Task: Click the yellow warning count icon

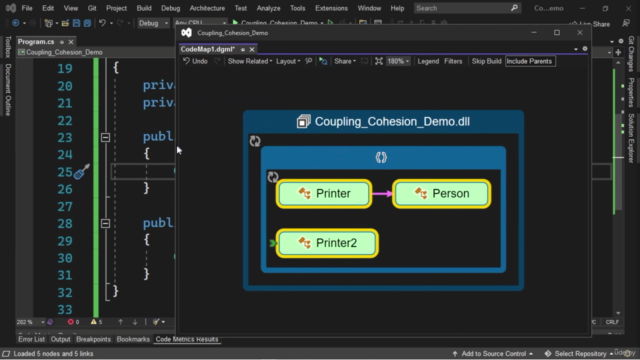Action: [x=94, y=322]
